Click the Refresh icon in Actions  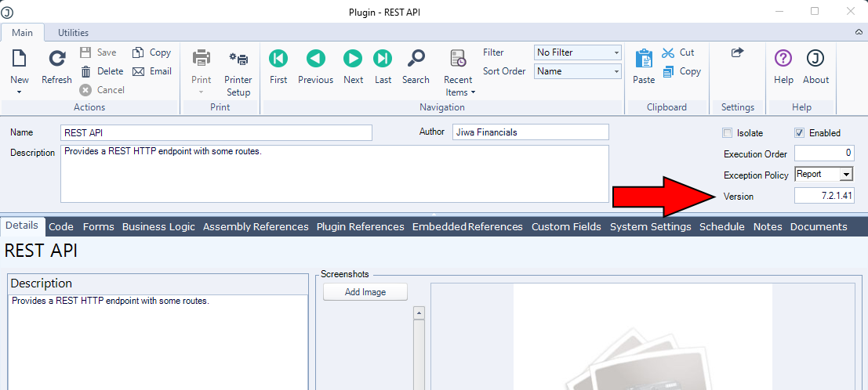(x=56, y=60)
